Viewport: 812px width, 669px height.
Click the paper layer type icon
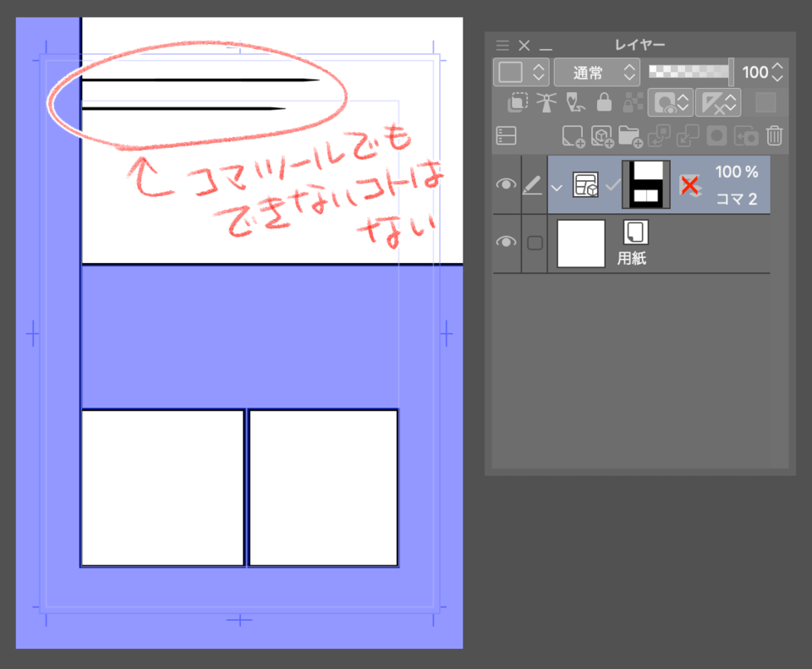tap(635, 232)
